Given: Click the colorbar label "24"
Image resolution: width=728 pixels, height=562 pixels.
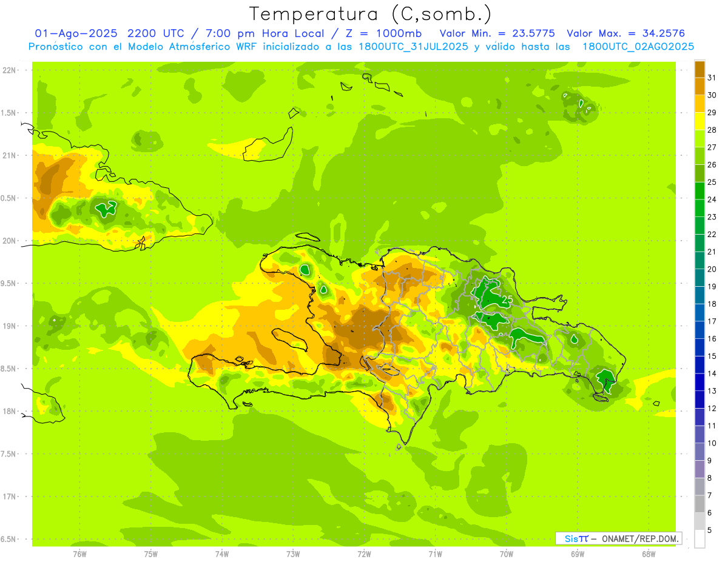Looking at the screenshot, I should [713, 199].
